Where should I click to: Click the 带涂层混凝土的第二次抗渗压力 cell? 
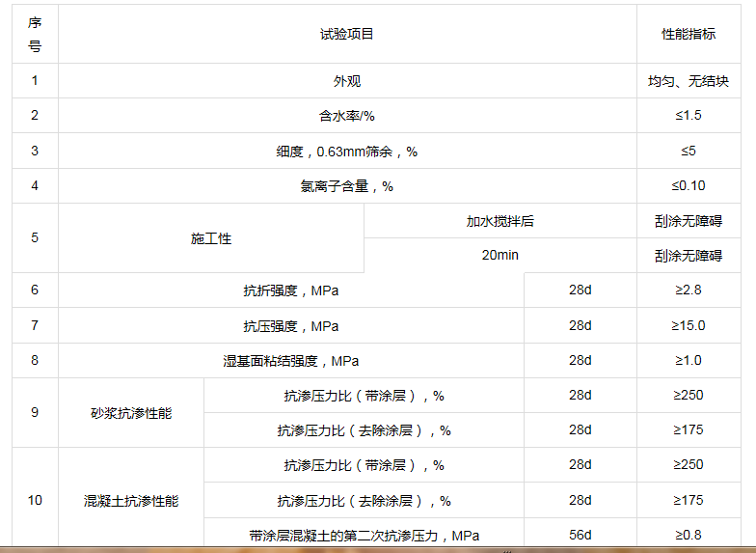click(364, 535)
